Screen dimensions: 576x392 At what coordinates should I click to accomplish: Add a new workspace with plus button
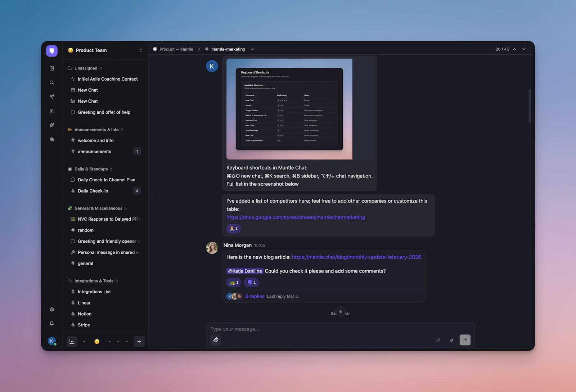tap(139, 342)
